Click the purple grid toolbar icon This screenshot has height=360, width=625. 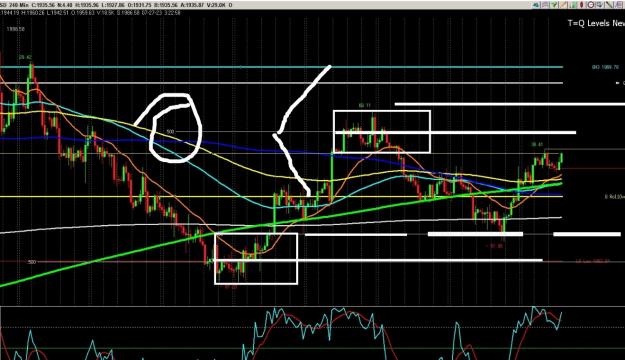pyautogui.click(x=619, y=5)
